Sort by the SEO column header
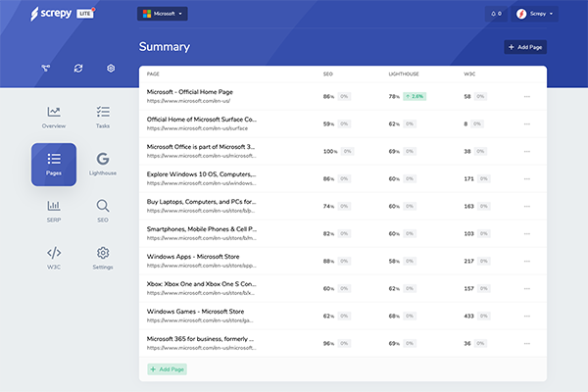 click(x=327, y=73)
